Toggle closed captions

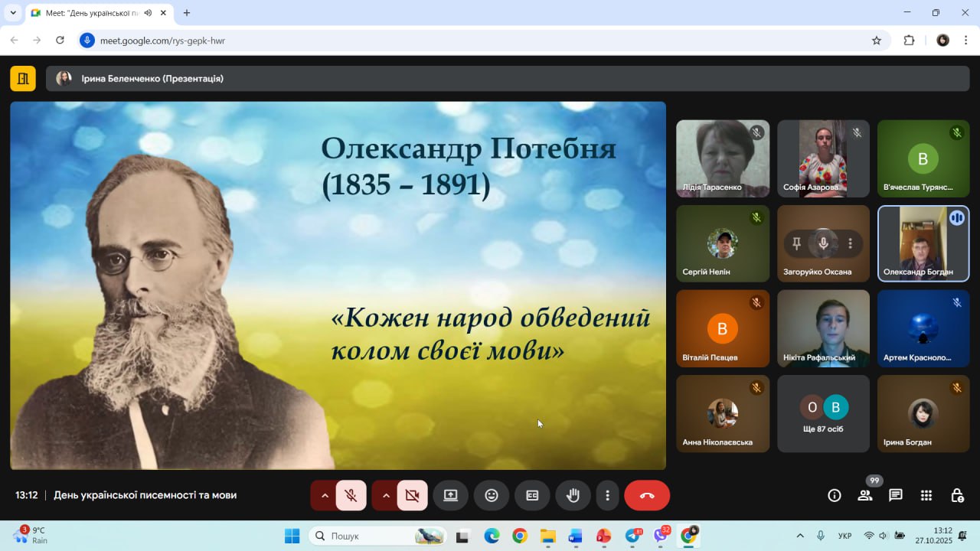(x=532, y=495)
